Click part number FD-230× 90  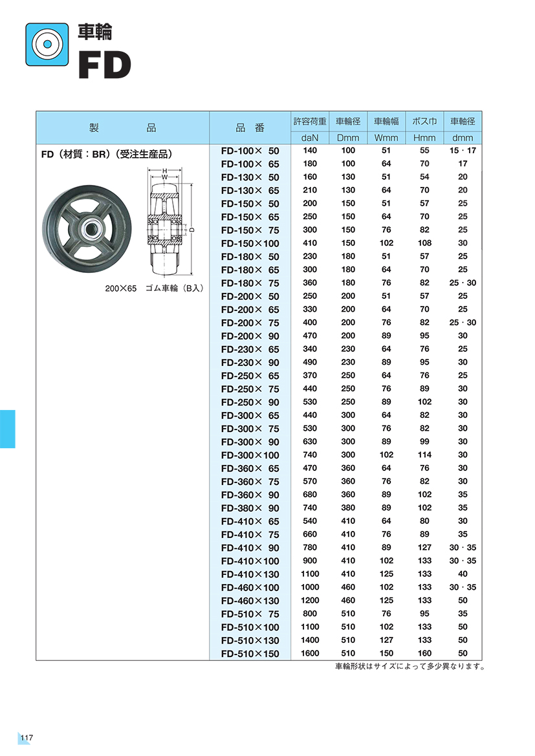[250, 363]
